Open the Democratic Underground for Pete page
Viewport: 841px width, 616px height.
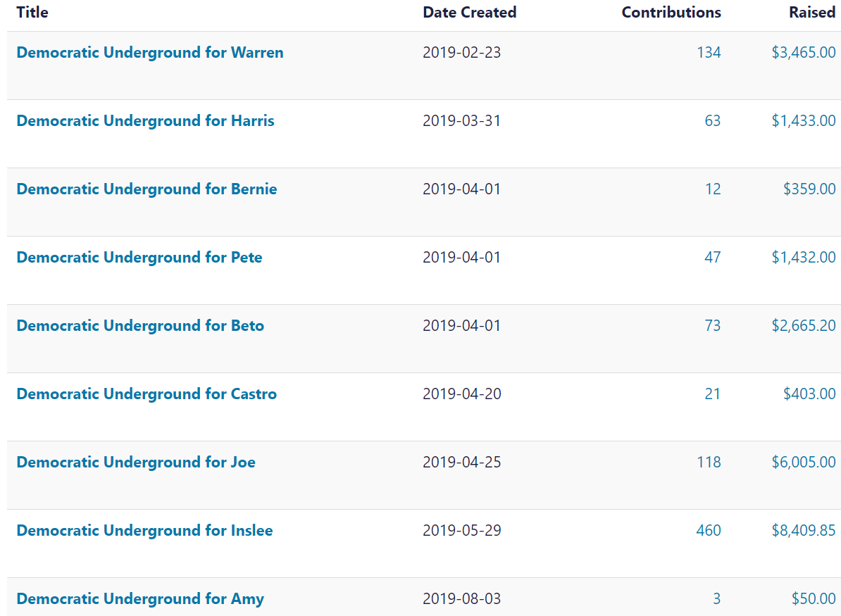pyautogui.click(x=139, y=258)
